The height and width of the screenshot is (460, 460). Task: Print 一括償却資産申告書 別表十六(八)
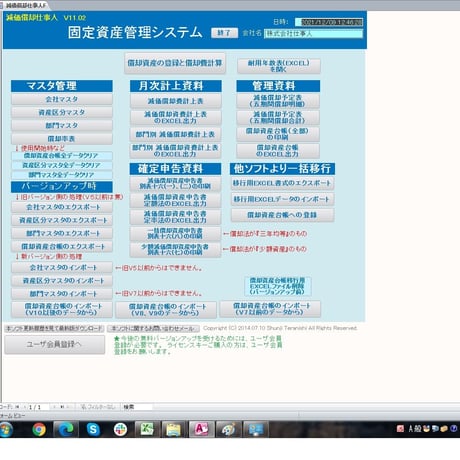(175, 233)
